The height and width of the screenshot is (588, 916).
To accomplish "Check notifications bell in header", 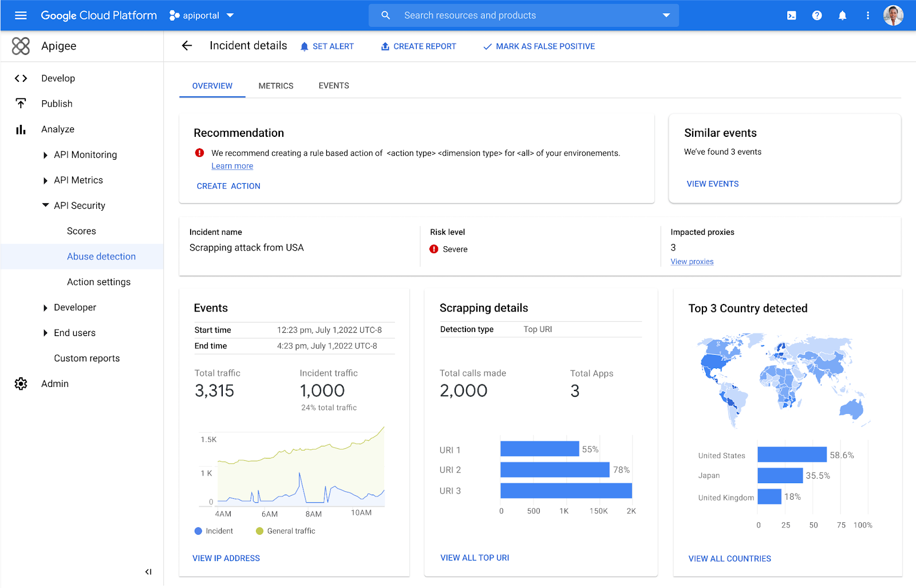I will [x=842, y=15].
